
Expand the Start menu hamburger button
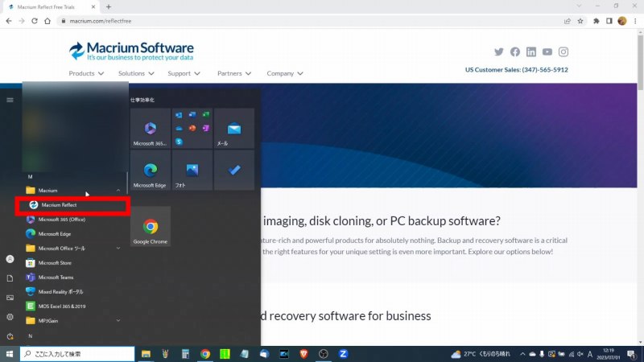pyautogui.click(x=10, y=100)
